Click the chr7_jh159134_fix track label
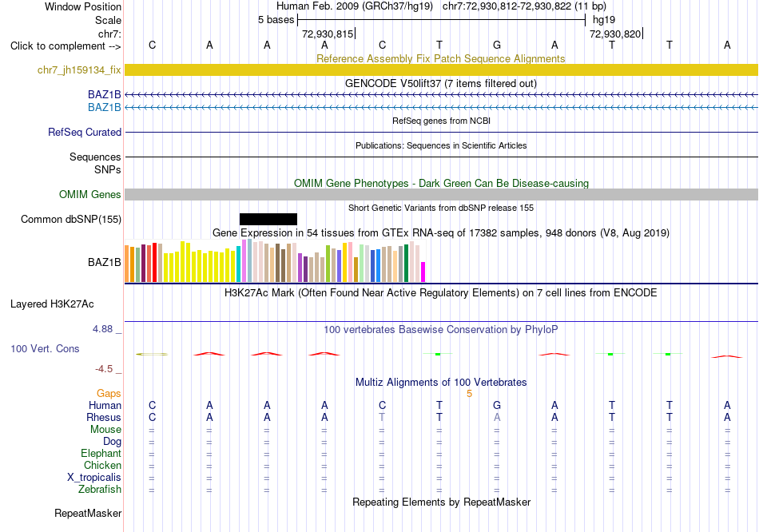The image size is (759, 532). click(79, 69)
